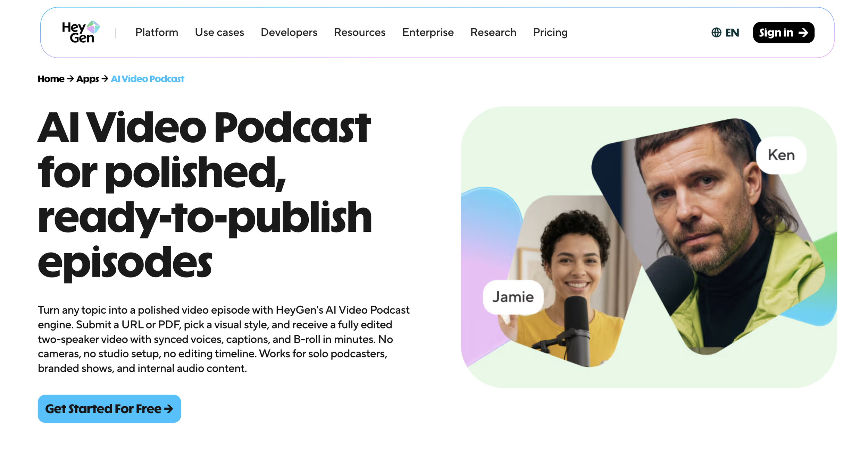
Task: Click Get Started For Free button
Action: click(x=109, y=408)
